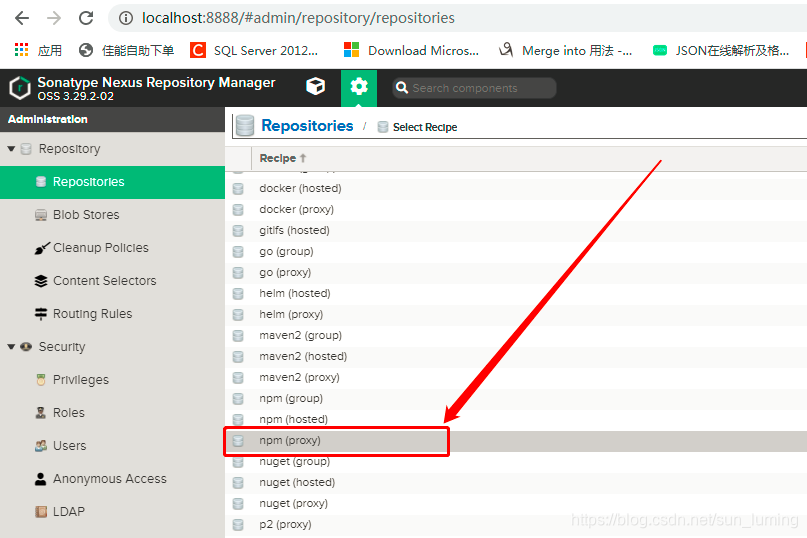
Task: Select the nuget (hosted) recipe
Action: pos(516,483)
